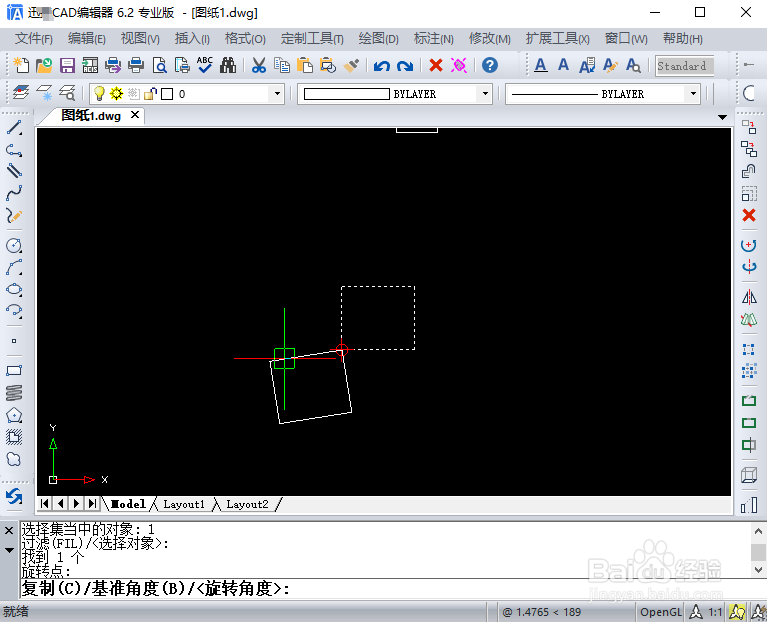Switch to the Layout2 tab

pos(247,504)
